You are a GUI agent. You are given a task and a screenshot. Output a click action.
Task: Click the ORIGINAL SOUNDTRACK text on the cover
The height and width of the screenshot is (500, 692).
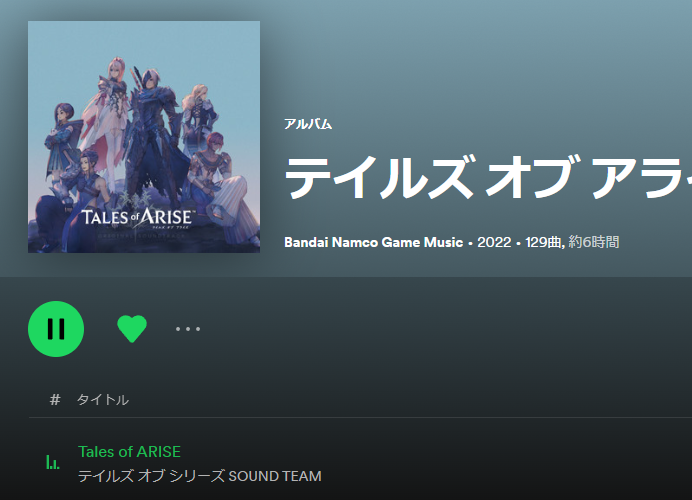pos(141,237)
